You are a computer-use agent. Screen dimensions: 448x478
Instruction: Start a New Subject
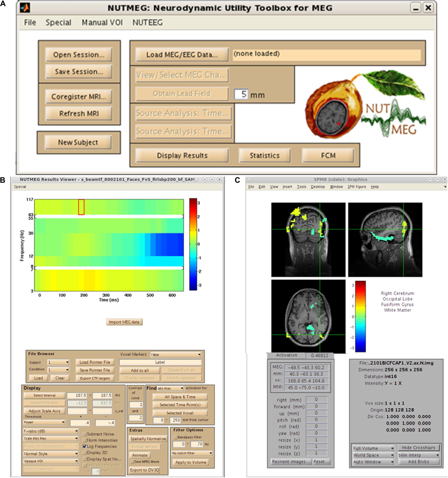[x=78, y=142]
